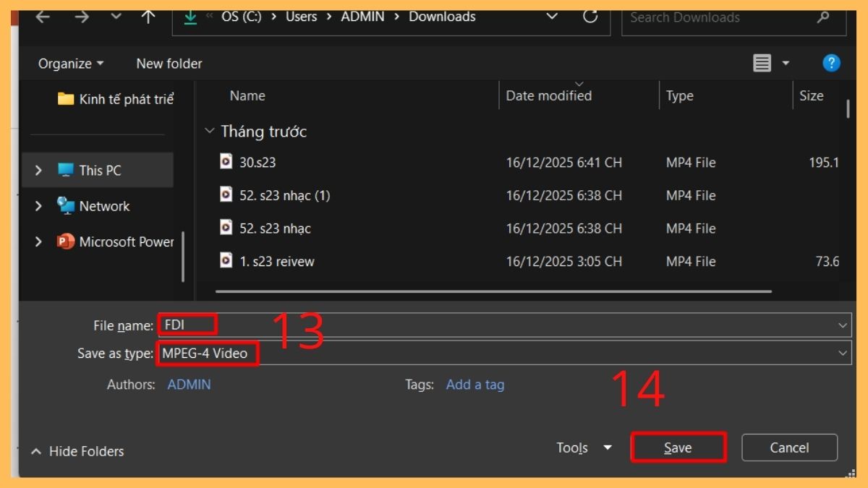Click the 195.1 size value
This screenshot has width=868, height=488.
(824, 162)
